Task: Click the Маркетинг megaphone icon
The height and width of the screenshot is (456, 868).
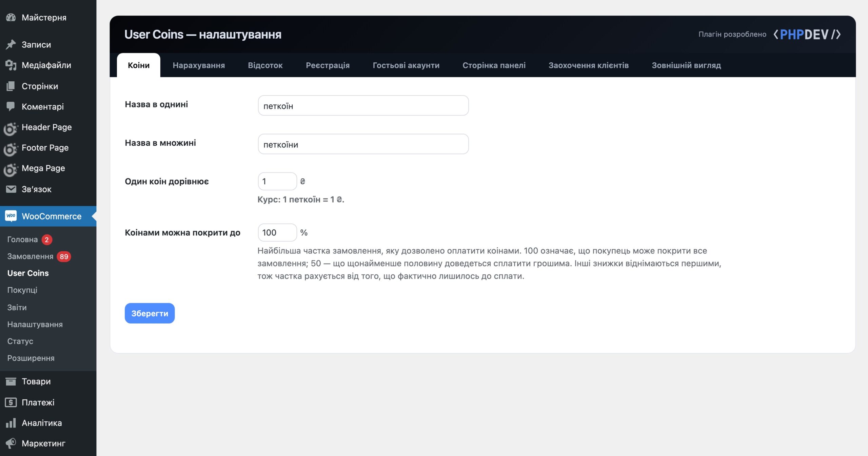Action: (11, 443)
